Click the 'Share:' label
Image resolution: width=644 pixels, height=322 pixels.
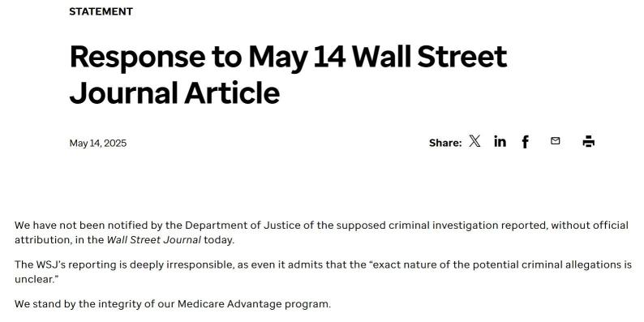tap(445, 143)
